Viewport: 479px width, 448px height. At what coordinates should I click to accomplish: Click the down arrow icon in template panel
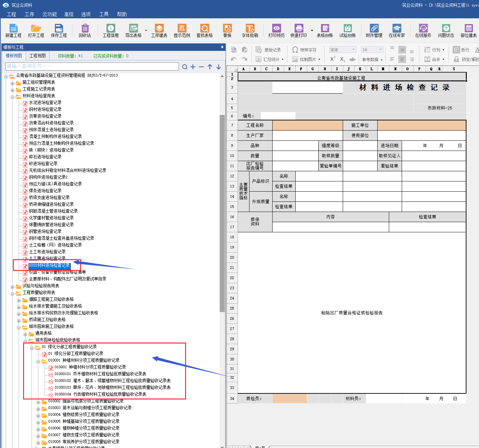point(219,67)
